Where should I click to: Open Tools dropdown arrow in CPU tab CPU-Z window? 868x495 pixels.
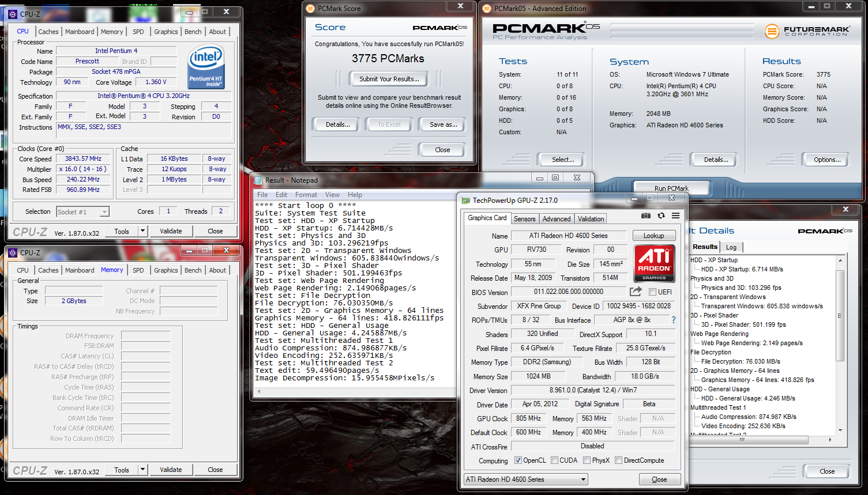[142, 231]
